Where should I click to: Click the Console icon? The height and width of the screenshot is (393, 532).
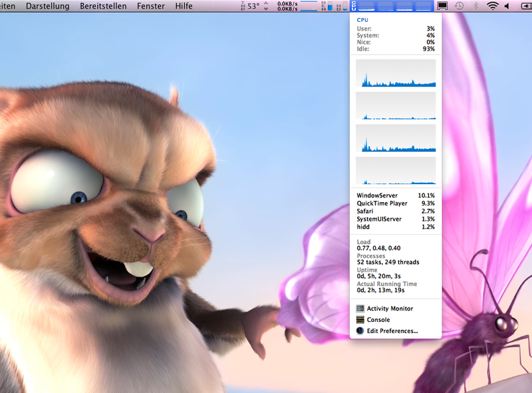pyautogui.click(x=360, y=320)
